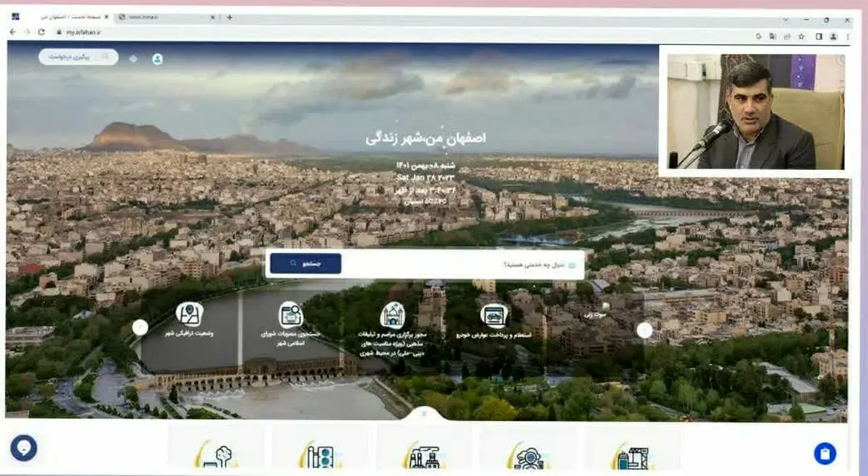The width and height of the screenshot is (868, 476).
Task: Expand the services panel with down chevron
Action: (424, 415)
